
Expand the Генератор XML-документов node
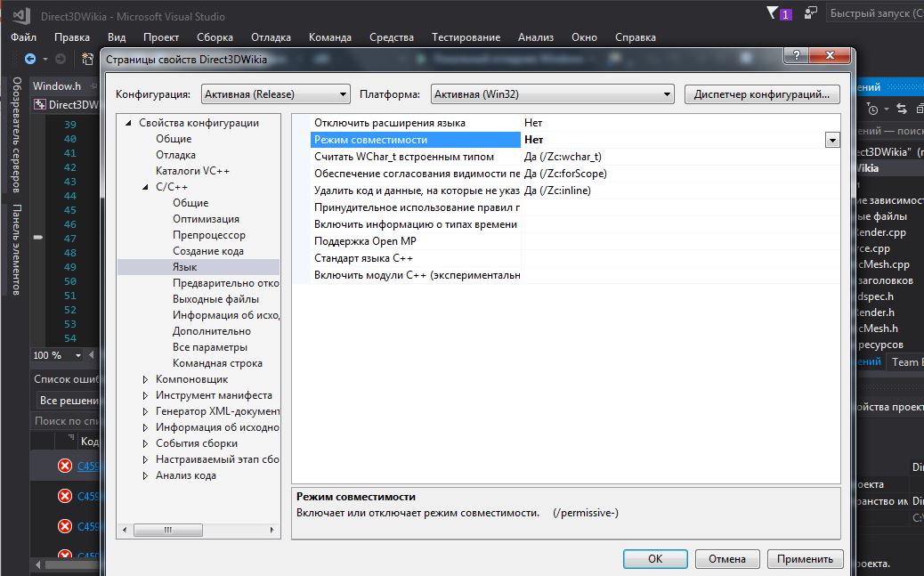click(146, 411)
